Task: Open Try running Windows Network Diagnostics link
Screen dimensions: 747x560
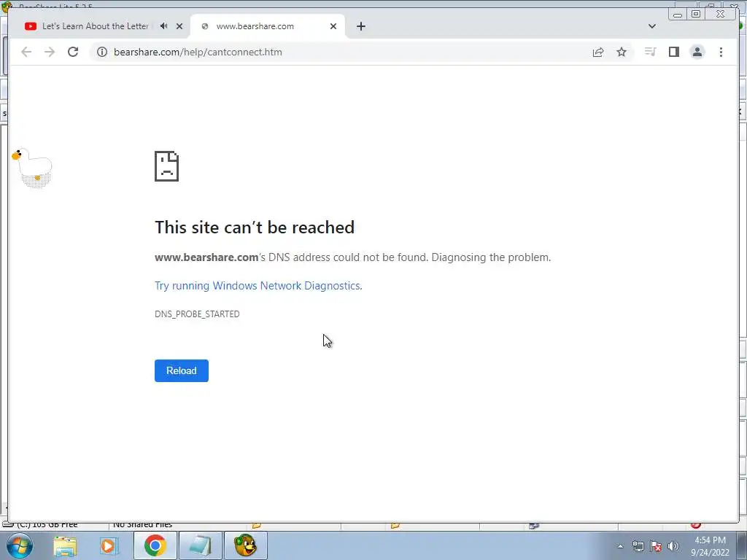Action: coord(258,286)
